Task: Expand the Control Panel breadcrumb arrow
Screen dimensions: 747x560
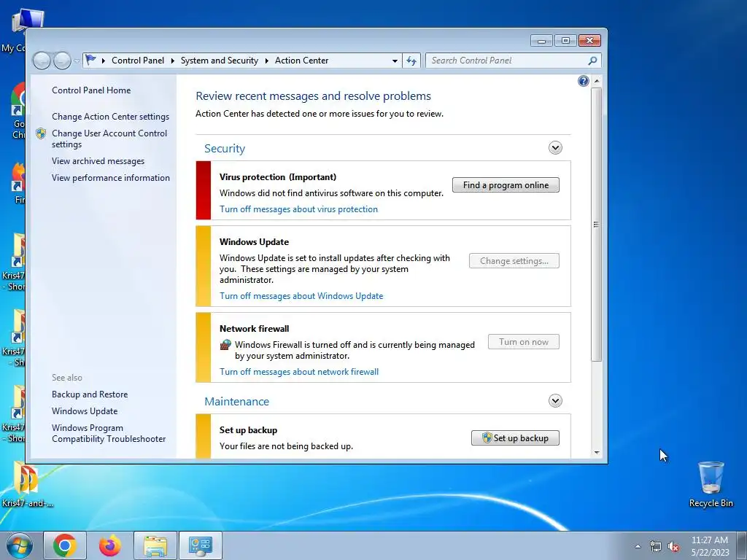Action: coord(172,61)
